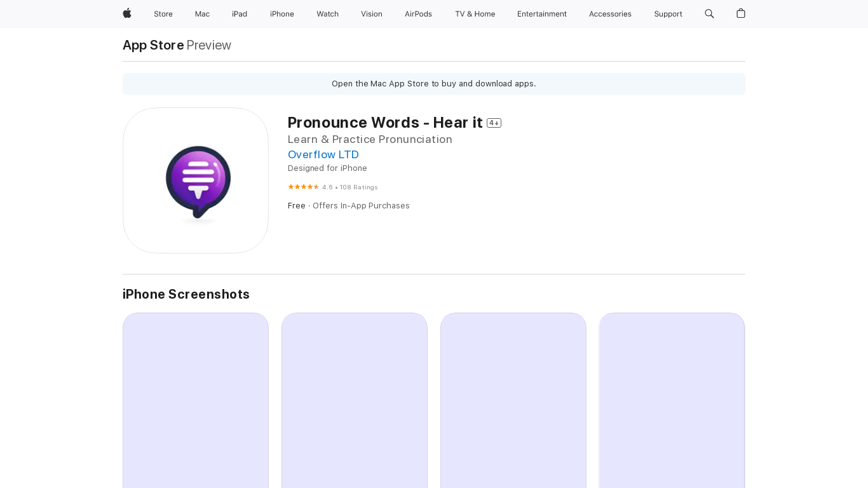The width and height of the screenshot is (868, 488).
Task: Select the fourth iPhone screenshot
Action: tap(672, 400)
